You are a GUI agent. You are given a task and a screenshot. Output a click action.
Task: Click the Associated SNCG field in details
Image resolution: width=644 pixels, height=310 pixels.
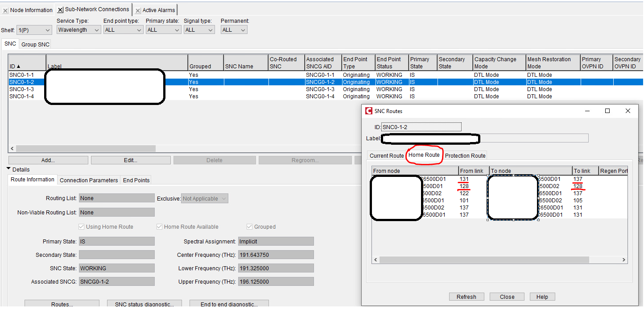117,282
